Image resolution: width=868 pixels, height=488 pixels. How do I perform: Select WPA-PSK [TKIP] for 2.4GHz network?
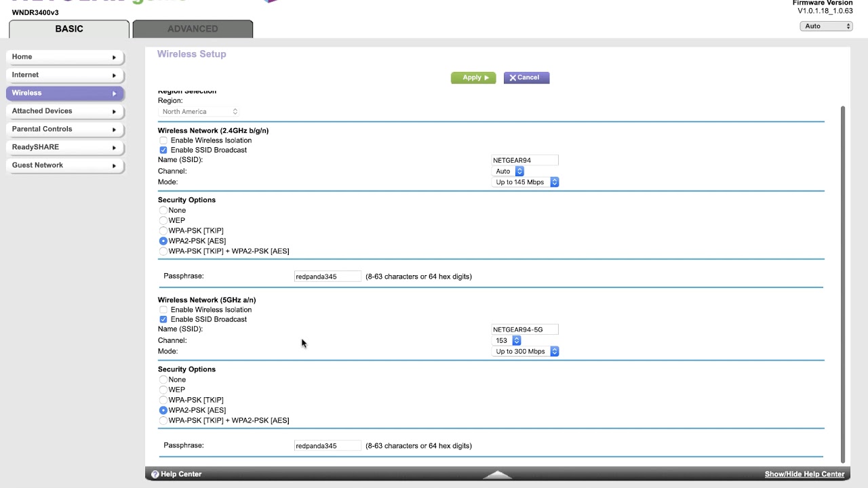pyautogui.click(x=163, y=230)
